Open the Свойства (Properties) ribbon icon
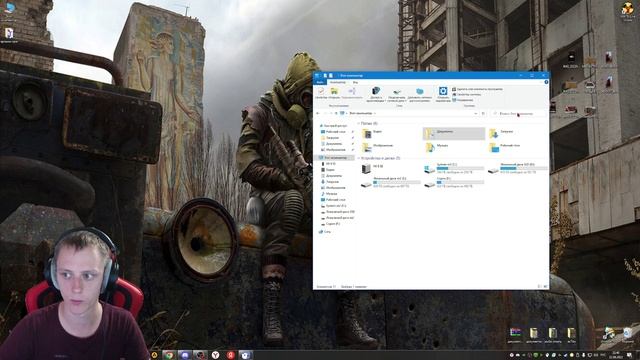The height and width of the screenshot is (360, 640). (321, 93)
